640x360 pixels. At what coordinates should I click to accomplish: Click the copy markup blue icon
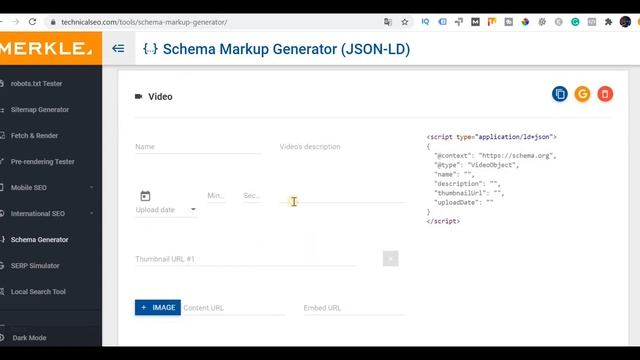[560, 94]
